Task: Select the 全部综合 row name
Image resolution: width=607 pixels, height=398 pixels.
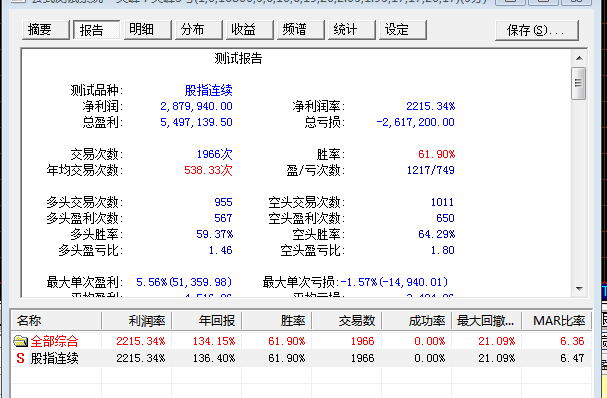Action: click(55, 341)
